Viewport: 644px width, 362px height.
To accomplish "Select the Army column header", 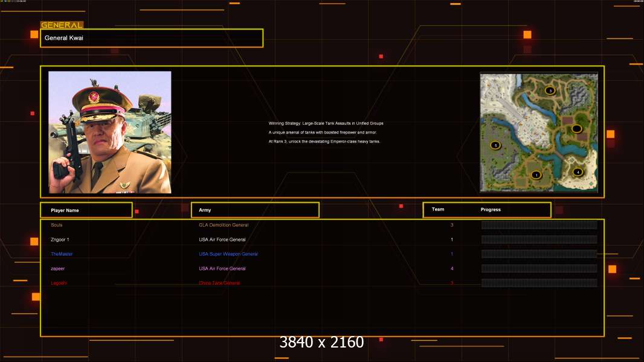I will pyautogui.click(x=255, y=210).
